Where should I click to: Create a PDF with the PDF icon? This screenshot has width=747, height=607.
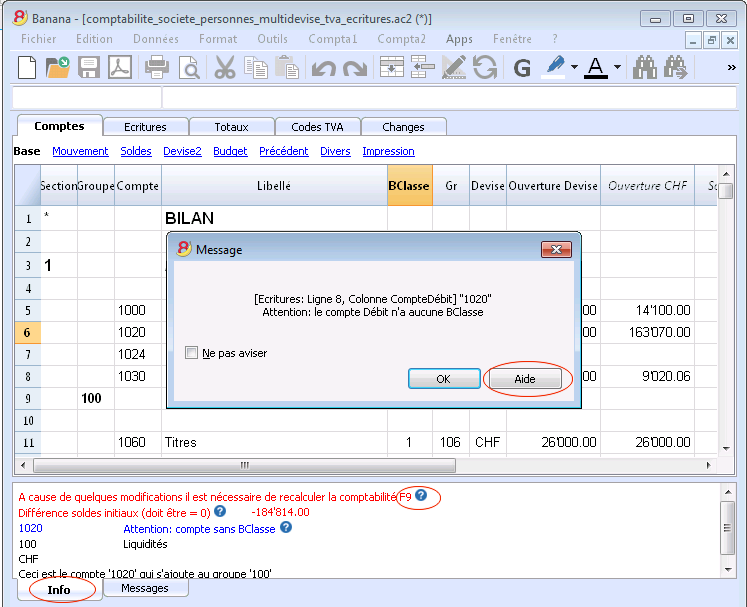pos(120,67)
